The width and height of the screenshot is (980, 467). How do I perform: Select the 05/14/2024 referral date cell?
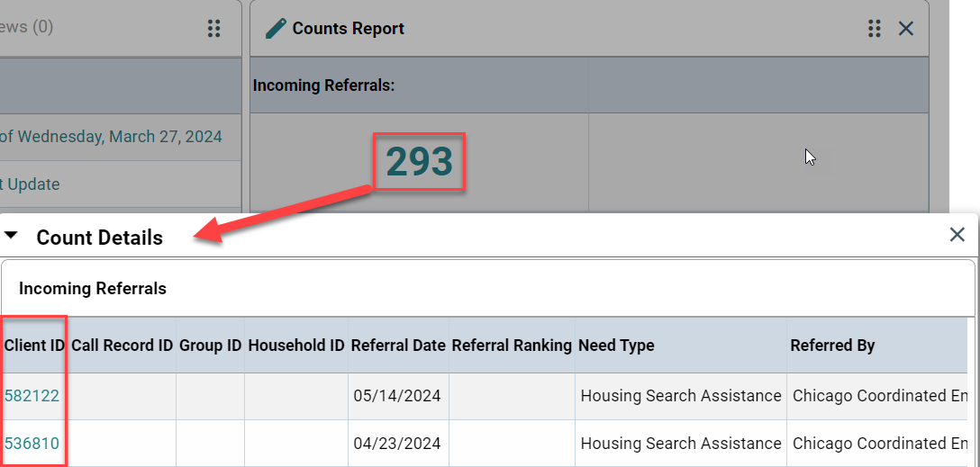pyautogui.click(x=397, y=396)
